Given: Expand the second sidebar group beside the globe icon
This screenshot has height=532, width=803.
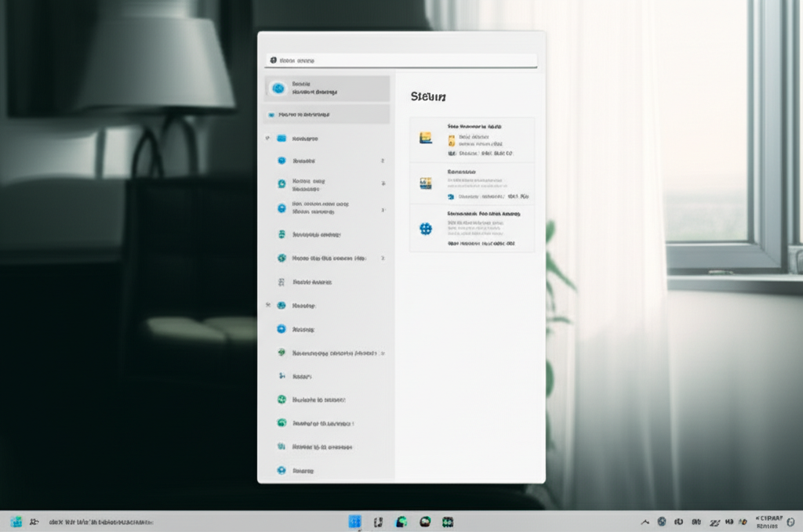Looking at the screenshot, I should (268, 305).
